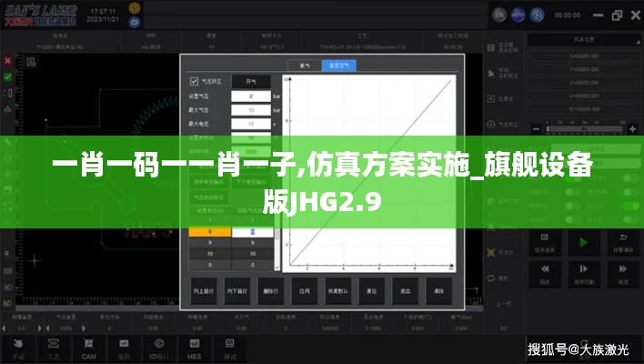
Task: Open the 调试 tab at bottom
Action: (229, 349)
